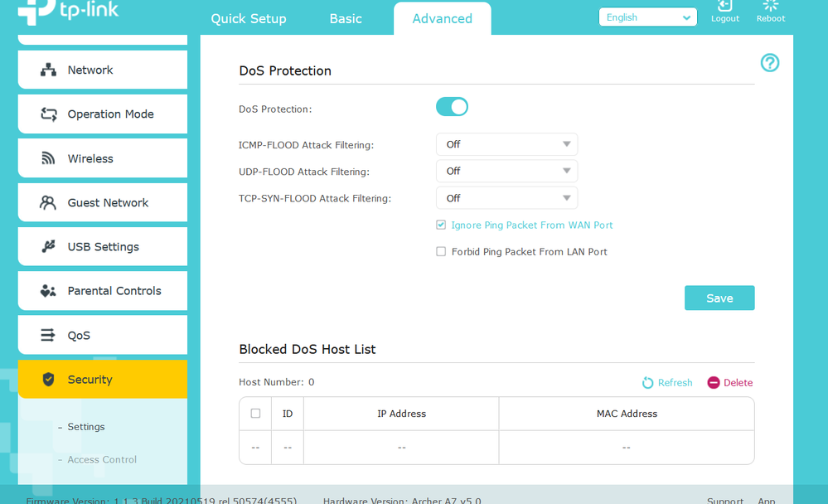This screenshot has width=828, height=504.
Task: Click the QoS icon in sidebar
Action: (x=48, y=336)
